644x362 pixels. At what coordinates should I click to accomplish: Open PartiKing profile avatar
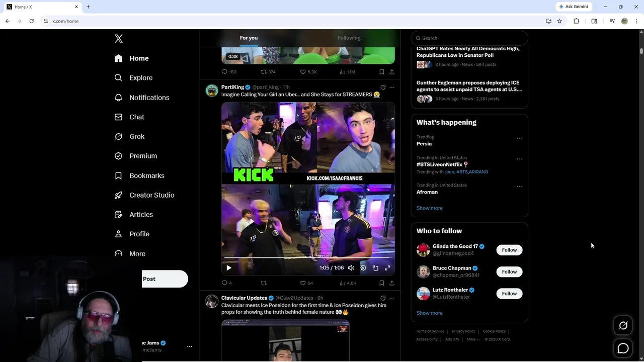pyautogui.click(x=212, y=90)
